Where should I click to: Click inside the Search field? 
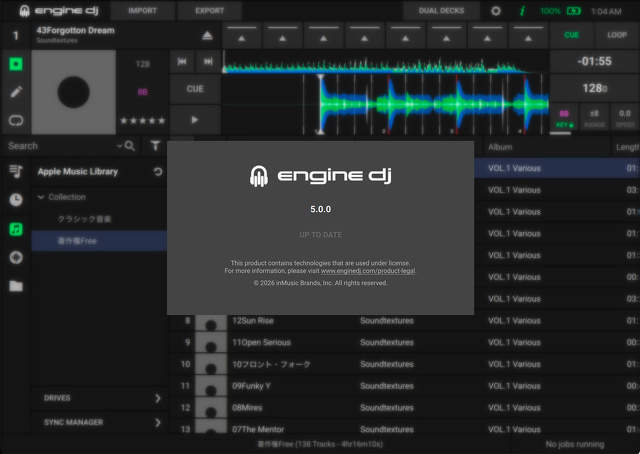61,146
